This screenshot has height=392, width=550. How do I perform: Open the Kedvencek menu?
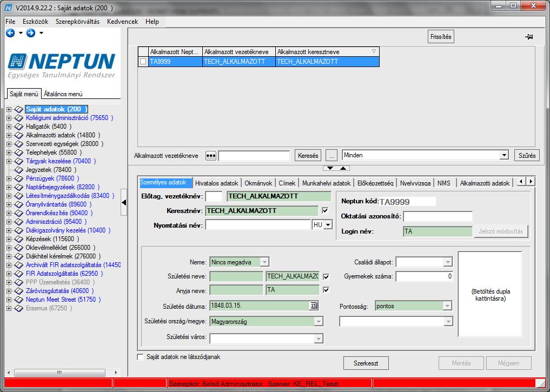(x=122, y=22)
